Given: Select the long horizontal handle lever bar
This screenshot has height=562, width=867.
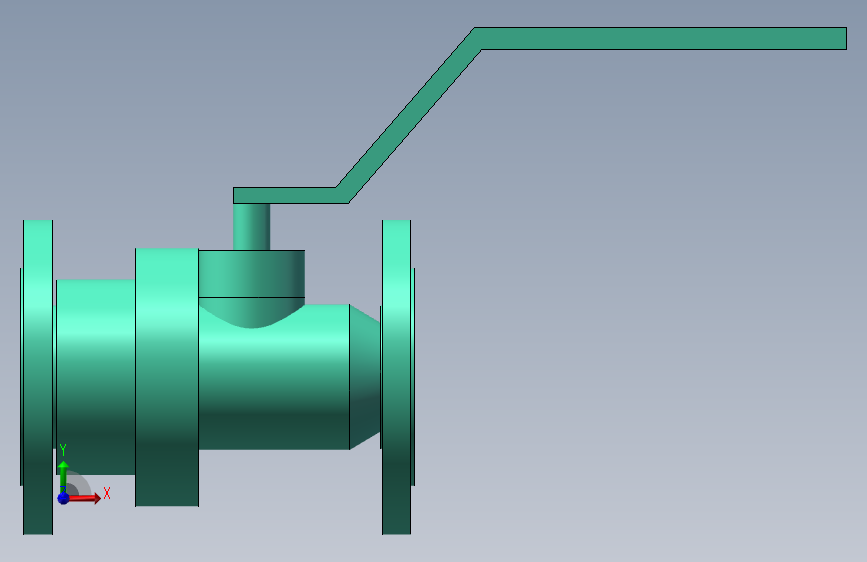Looking at the screenshot, I should (661, 38).
